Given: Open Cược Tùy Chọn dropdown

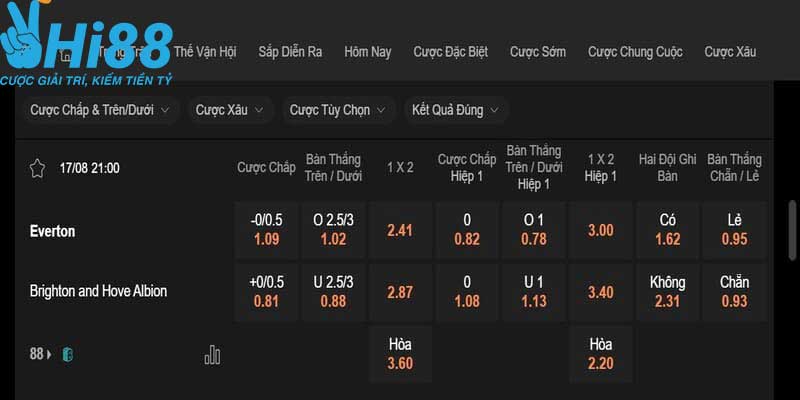Looking at the screenshot, I should pos(338,110).
